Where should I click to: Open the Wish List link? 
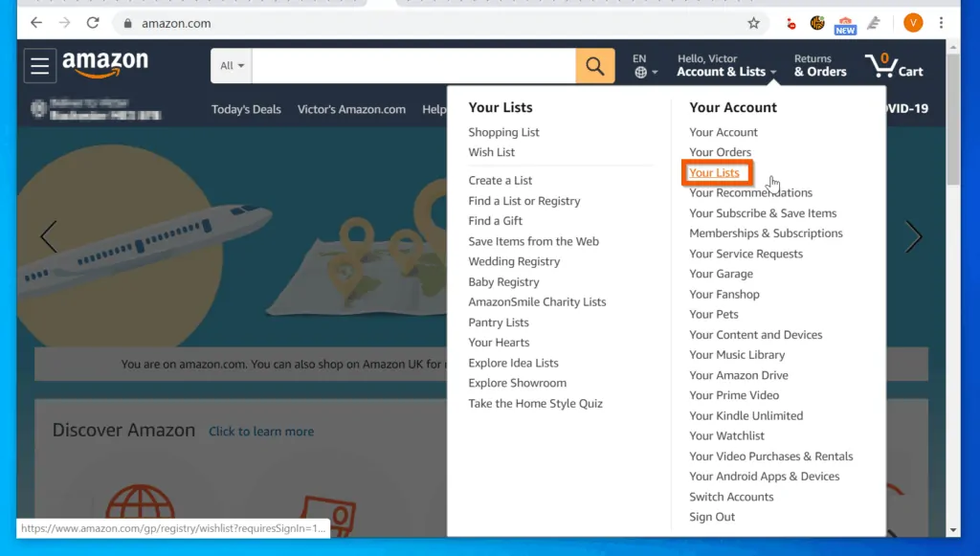492,152
